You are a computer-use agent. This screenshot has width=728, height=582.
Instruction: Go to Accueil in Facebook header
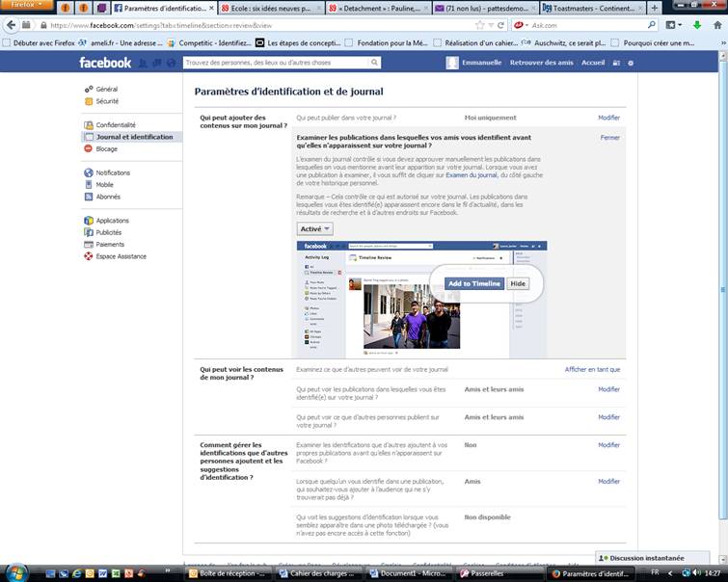pos(593,63)
